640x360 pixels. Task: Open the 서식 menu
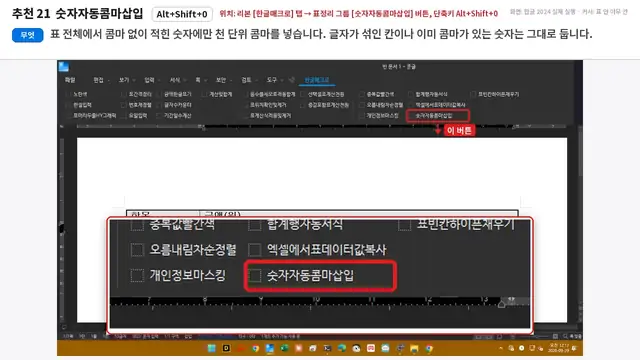click(x=175, y=80)
